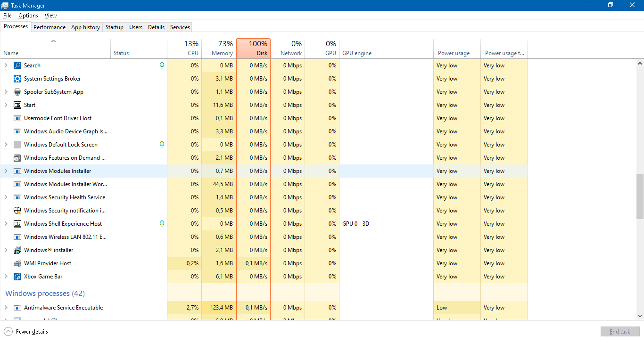Open the View menu

coord(50,16)
